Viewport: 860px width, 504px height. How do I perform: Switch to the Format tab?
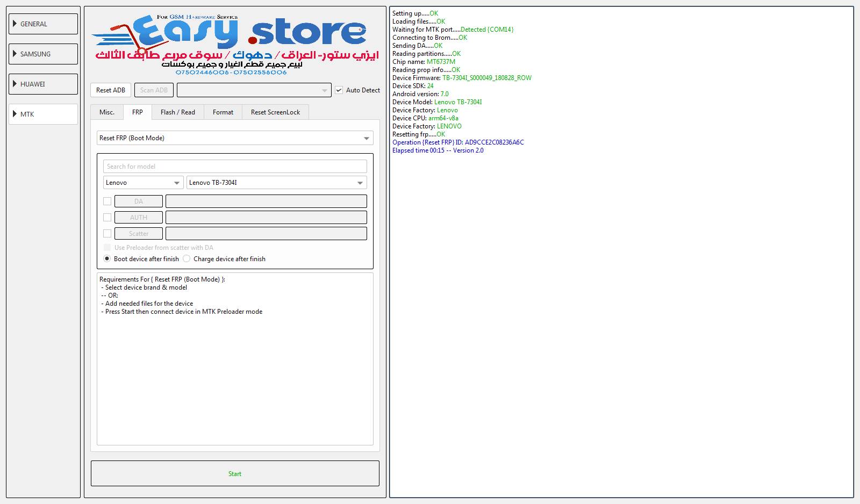pos(223,112)
